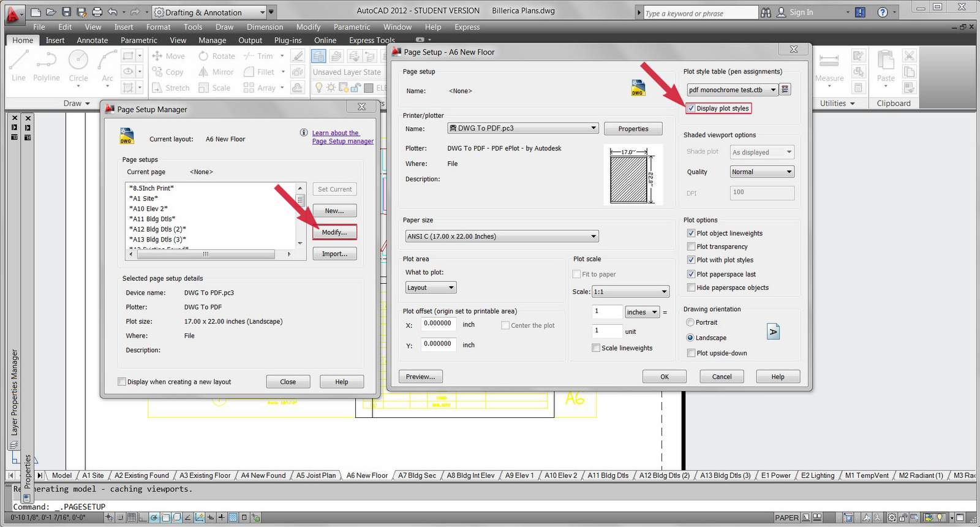Open the What to plot dropdown

tap(431, 288)
